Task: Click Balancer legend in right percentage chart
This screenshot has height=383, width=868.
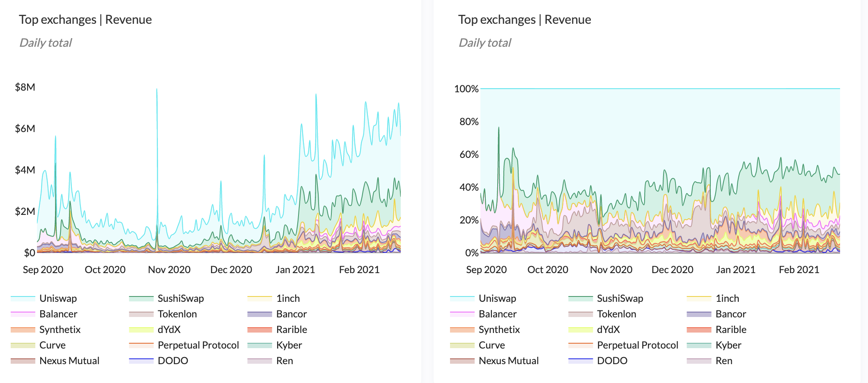Action: (x=483, y=314)
